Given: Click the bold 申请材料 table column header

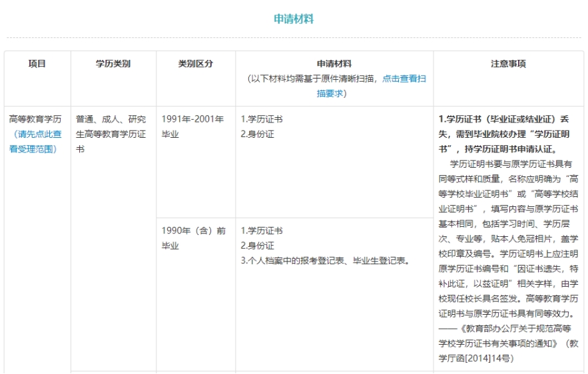Looking at the screenshot, I should (x=334, y=65).
